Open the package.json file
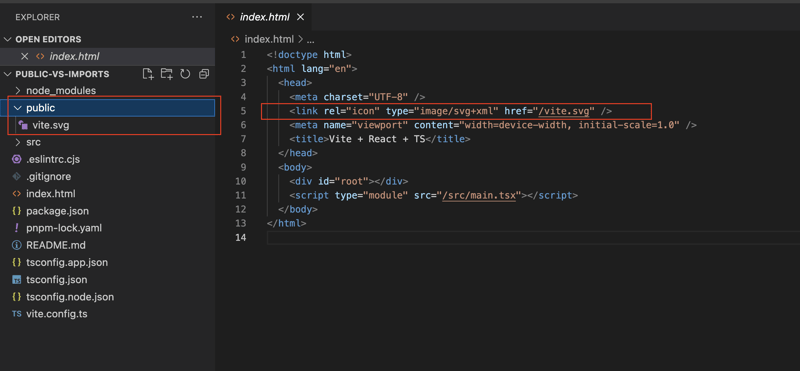Screen dimensions: 800x371 coord(58,211)
